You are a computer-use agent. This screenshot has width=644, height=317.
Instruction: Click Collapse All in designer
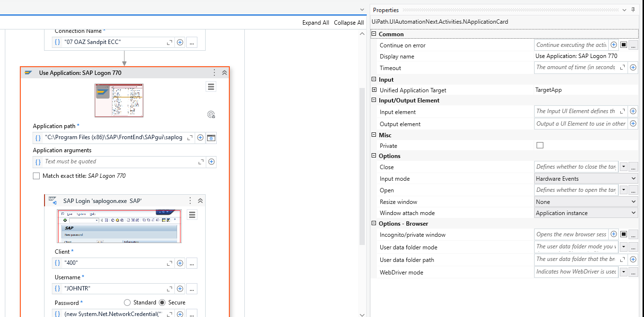tap(349, 23)
